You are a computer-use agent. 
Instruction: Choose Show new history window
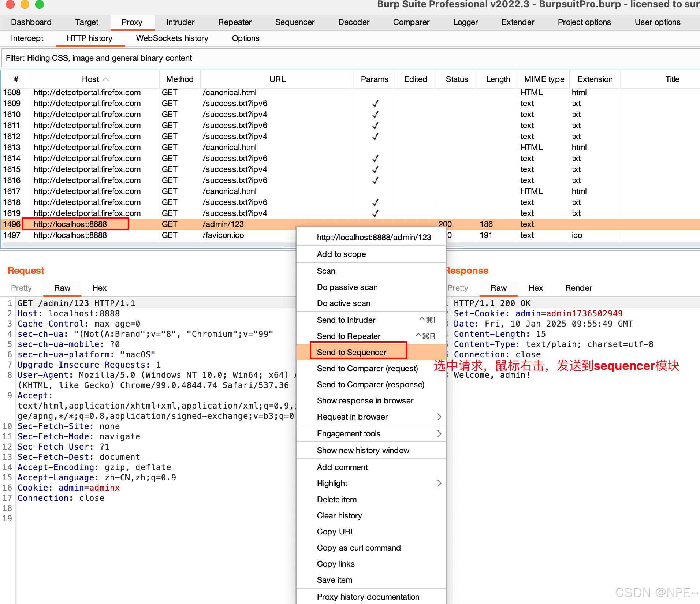[371, 451]
